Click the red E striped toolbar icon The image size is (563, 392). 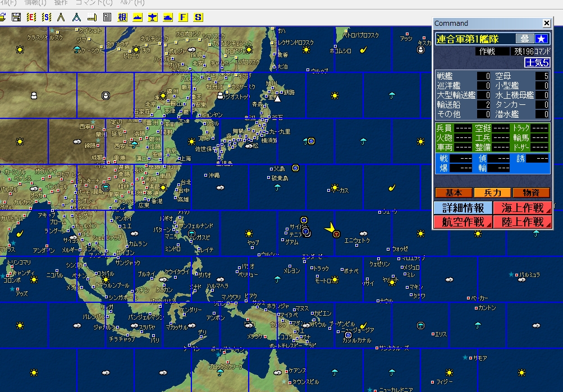pyautogui.click(x=31, y=17)
